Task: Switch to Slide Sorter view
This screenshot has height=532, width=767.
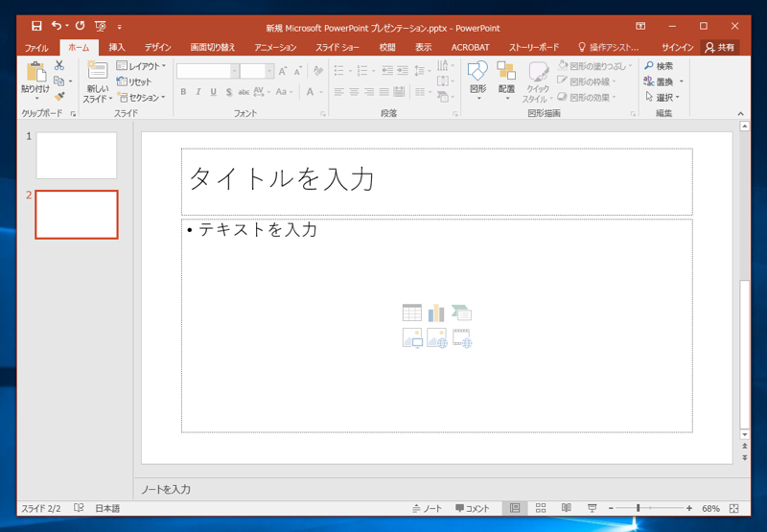Action: pyautogui.click(x=541, y=508)
